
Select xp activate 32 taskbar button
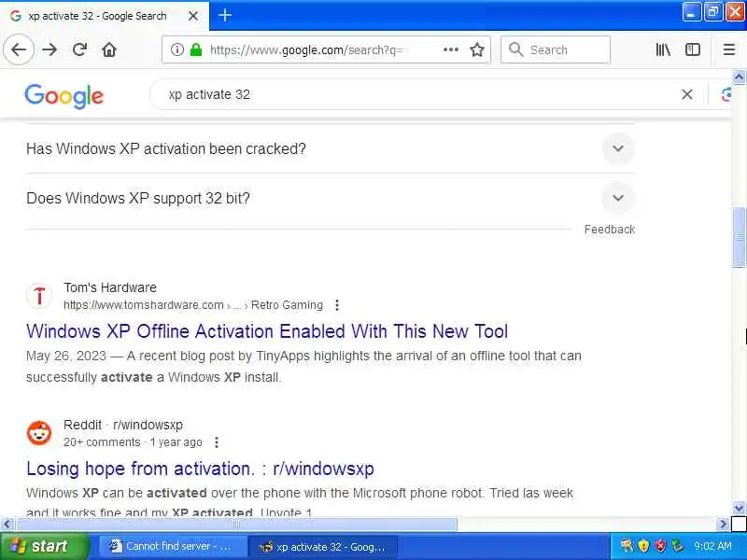coord(322,546)
